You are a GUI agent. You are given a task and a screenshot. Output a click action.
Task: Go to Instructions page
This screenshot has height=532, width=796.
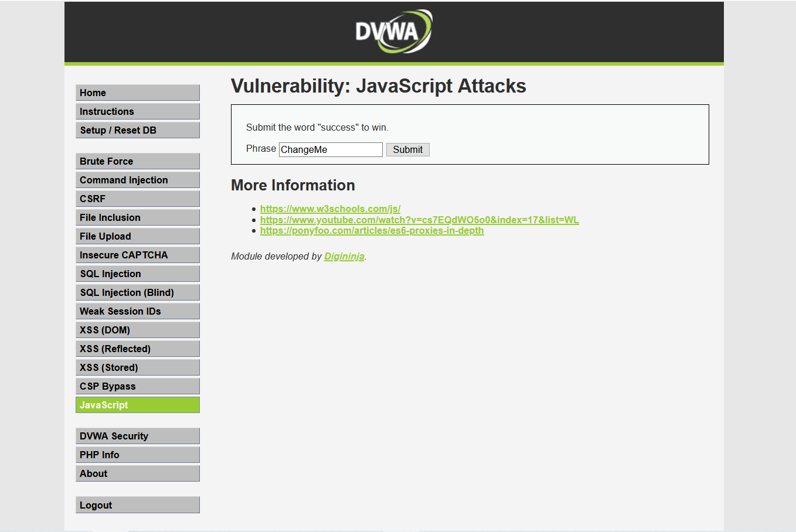click(137, 111)
